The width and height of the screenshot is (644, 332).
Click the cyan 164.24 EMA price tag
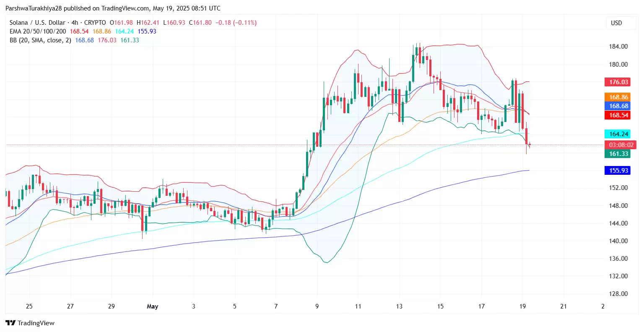[x=618, y=134]
